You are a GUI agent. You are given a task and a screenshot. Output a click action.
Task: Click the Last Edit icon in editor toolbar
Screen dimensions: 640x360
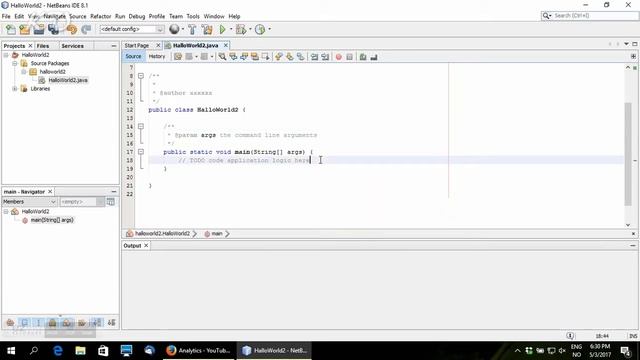[x=178, y=57]
